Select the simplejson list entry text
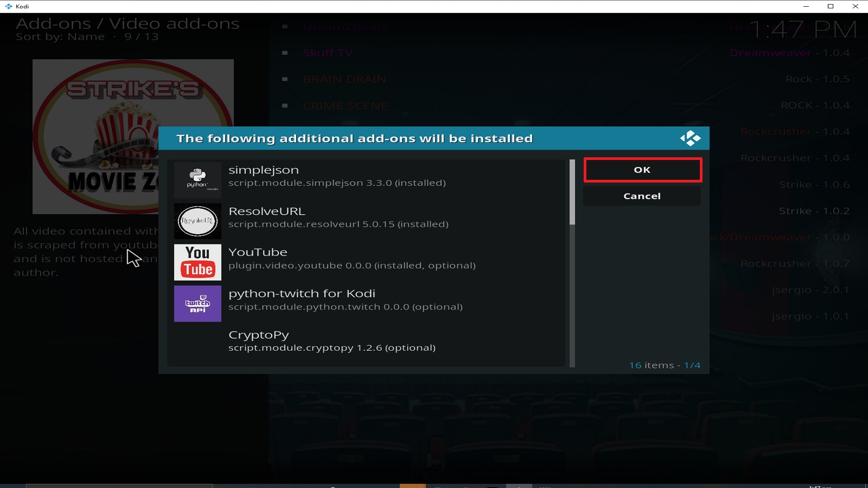Image resolution: width=868 pixels, height=488 pixels. point(337,176)
